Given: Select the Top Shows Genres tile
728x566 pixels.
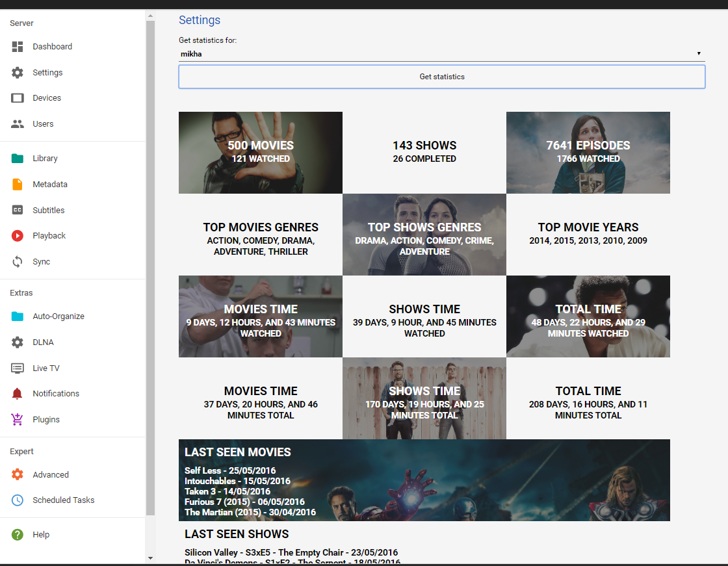Looking at the screenshot, I should (x=424, y=235).
